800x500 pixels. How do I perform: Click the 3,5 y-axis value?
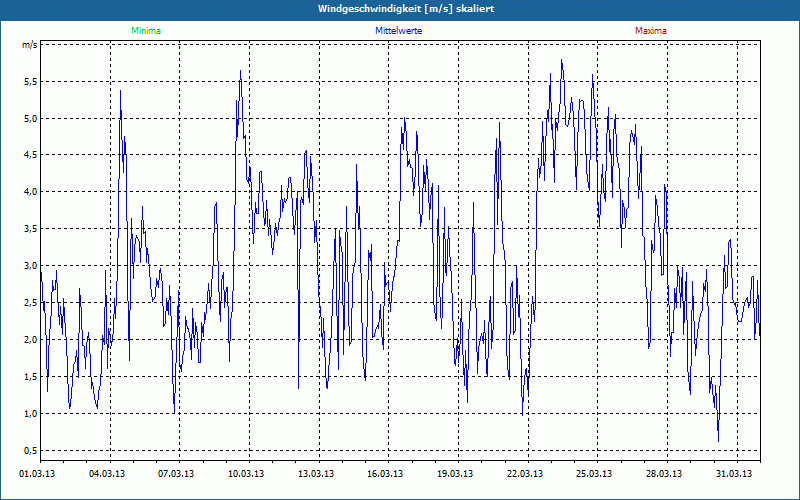[x=31, y=229]
